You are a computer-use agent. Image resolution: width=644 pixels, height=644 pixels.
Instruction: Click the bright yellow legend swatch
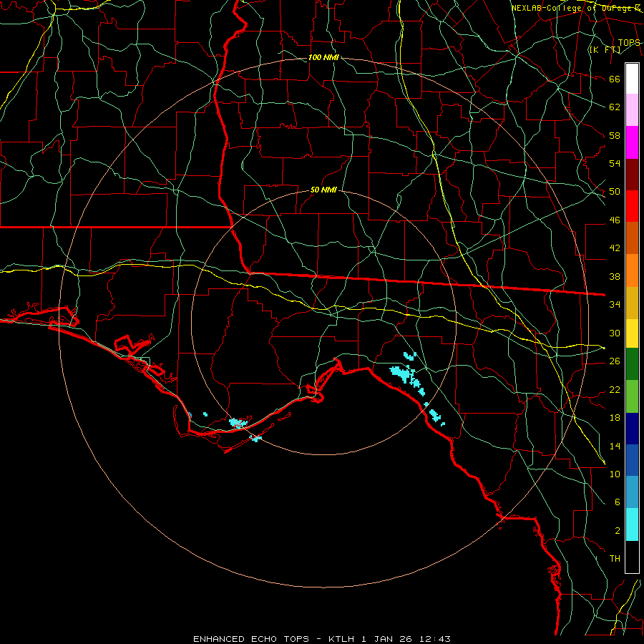point(632,333)
